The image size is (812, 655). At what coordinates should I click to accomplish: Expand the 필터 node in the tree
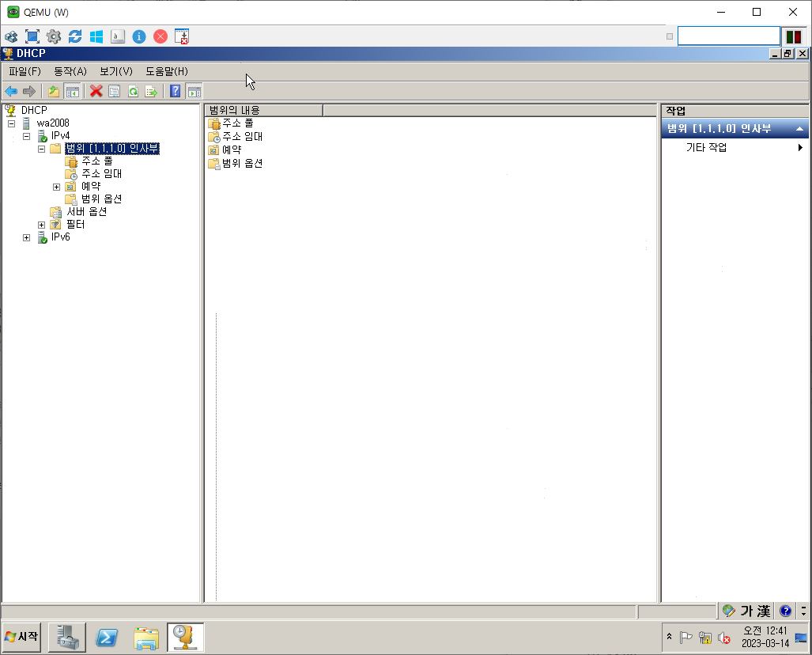(x=41, y=225)
